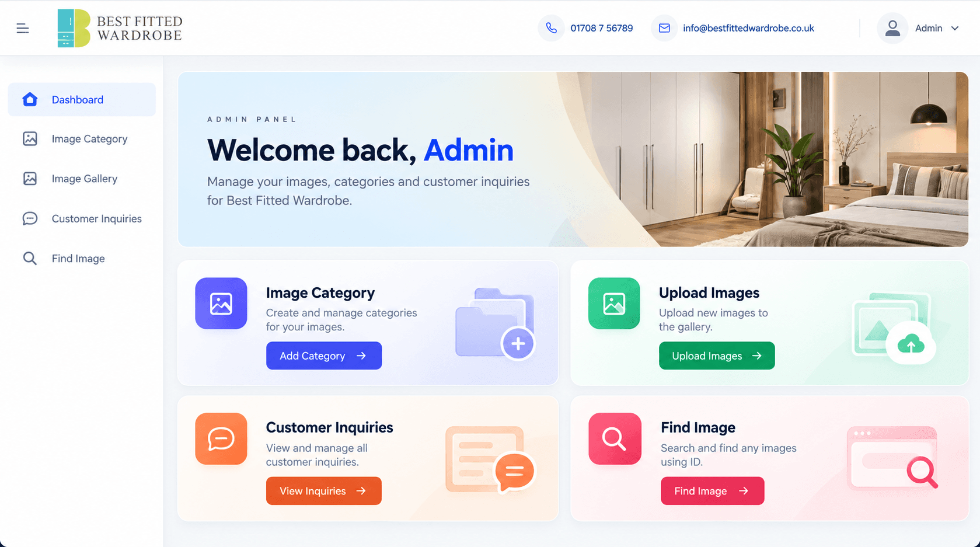Toggle the hamburger sidebar menu

pos(23,28)
